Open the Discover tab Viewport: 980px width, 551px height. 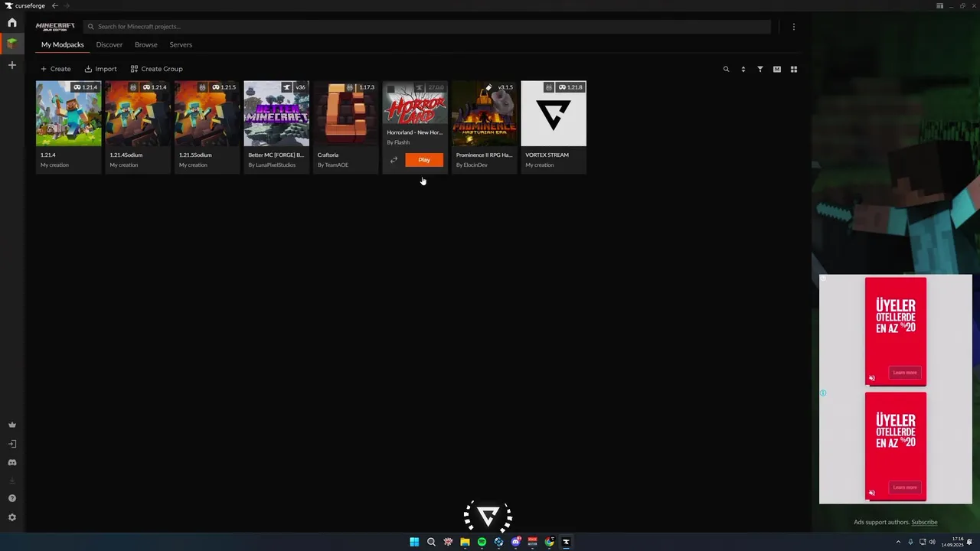109,44
